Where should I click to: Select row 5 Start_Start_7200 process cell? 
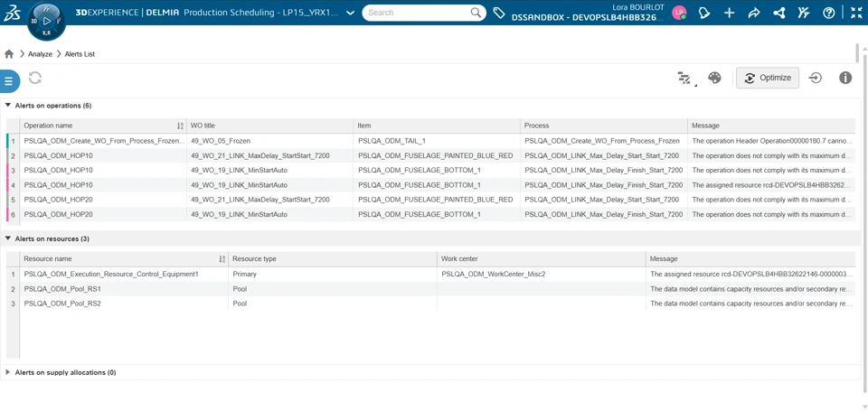[x=603, y=200]
